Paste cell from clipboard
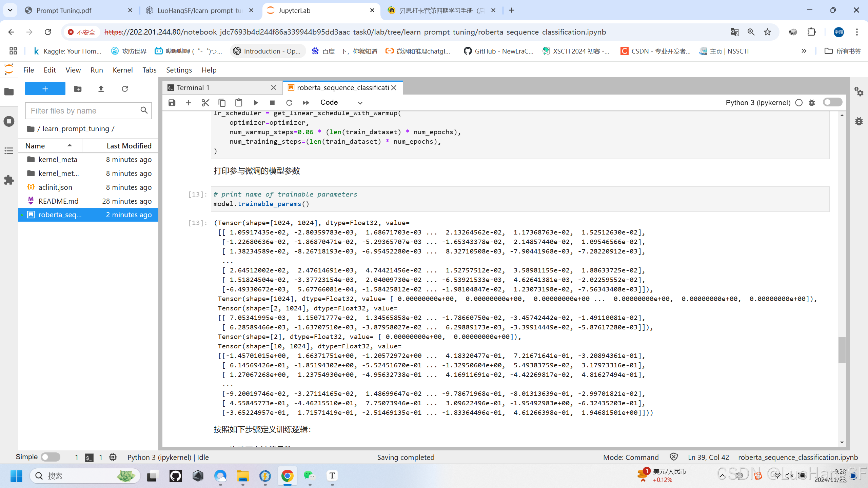 pos(239,102)
